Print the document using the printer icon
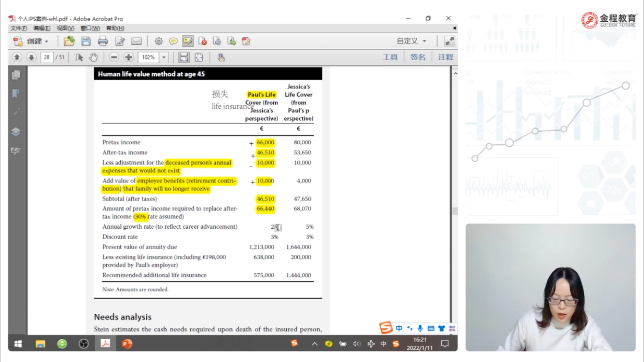644x362 pixels. 103,41
